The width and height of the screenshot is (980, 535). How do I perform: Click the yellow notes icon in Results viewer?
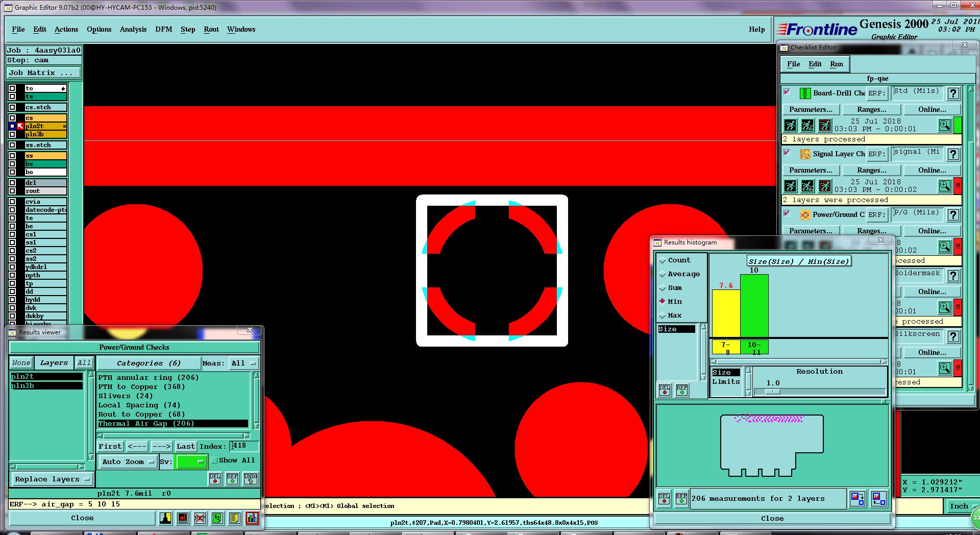234,518
